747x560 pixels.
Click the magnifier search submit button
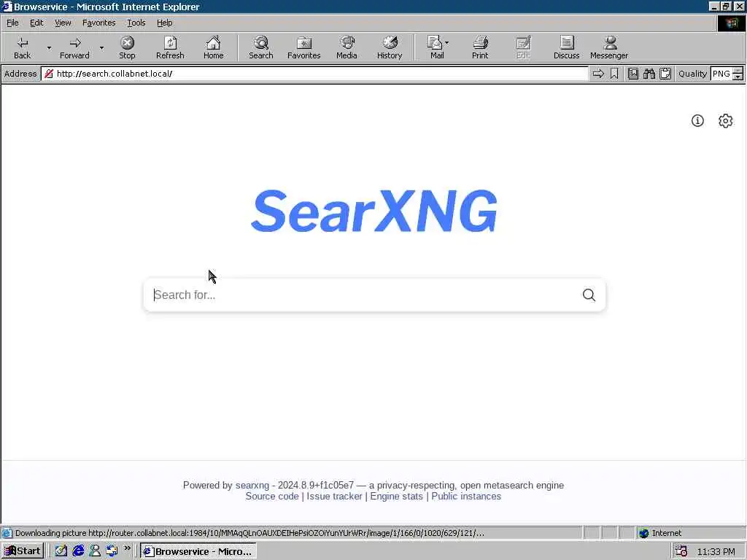tap(589, 295)
